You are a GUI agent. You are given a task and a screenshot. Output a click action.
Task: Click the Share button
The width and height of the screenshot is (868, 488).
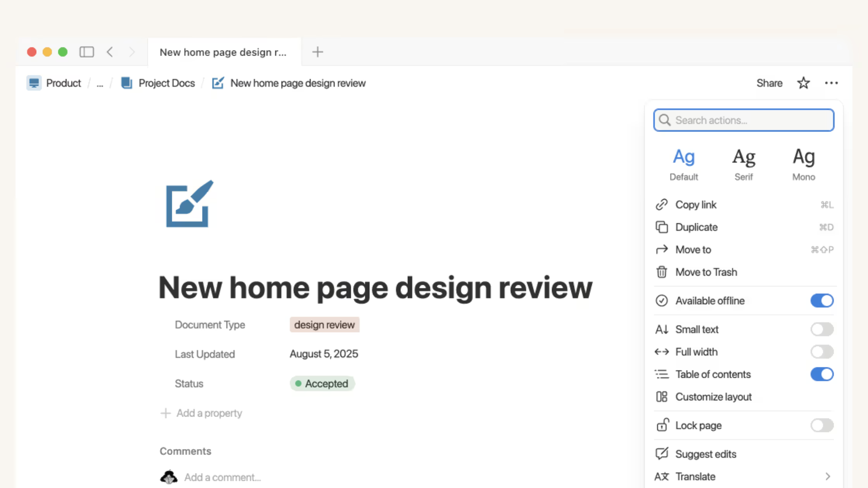769,83
